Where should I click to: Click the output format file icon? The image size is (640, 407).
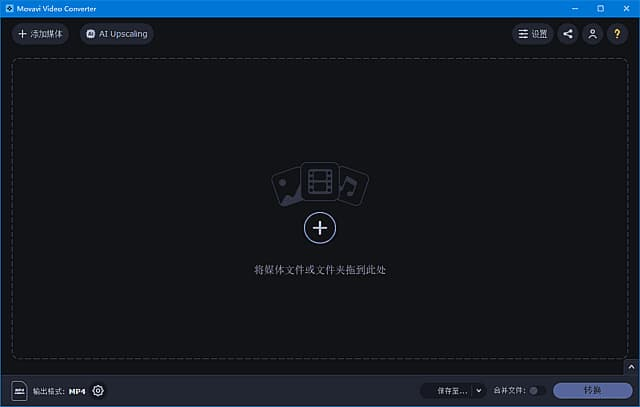(x=19, y=391)
